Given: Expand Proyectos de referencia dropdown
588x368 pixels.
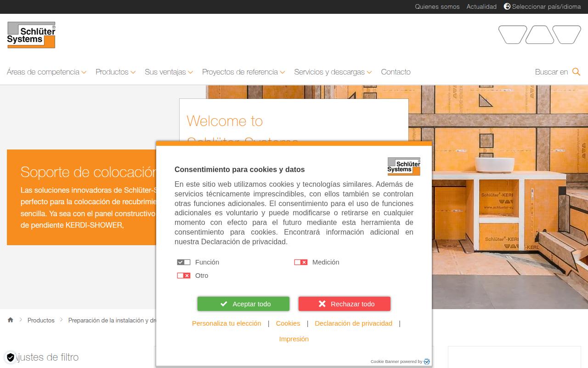Looking at the screenshot, I should [x=243, y=72].
